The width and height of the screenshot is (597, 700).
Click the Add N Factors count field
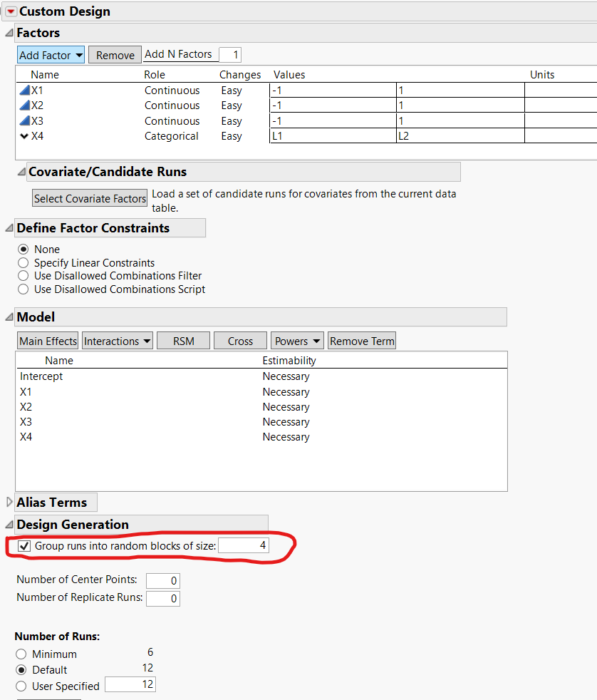tap(230, 55)
